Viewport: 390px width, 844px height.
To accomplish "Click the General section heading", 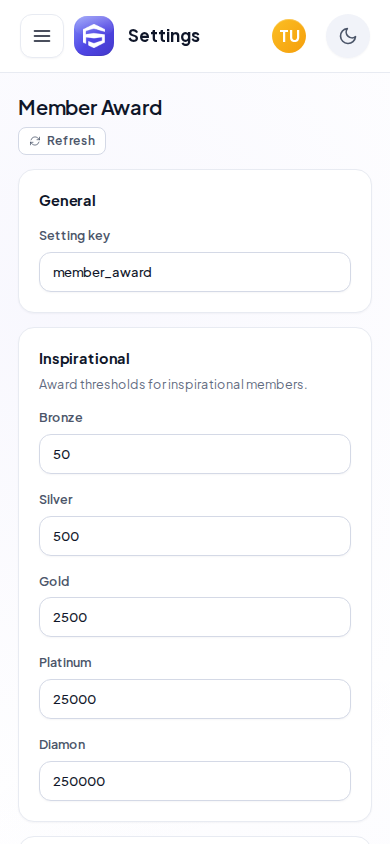I will [x=67, y=201].
